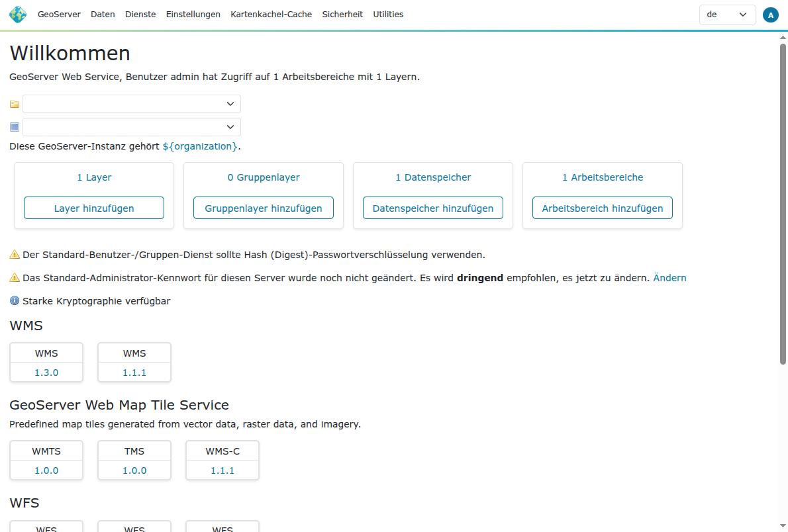This screenshot has height=532, width=788.
Task: Open the Daten menu
Action: click(103, 14)
